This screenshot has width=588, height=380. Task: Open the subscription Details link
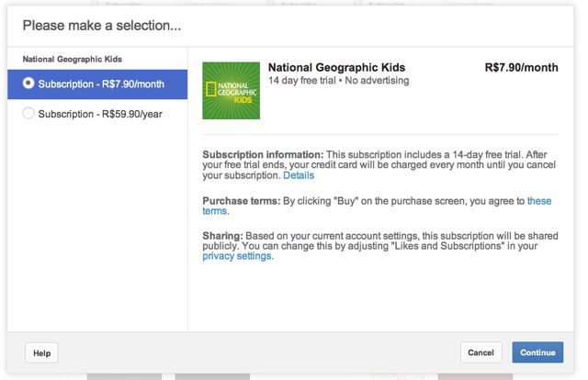click(299, 175)
